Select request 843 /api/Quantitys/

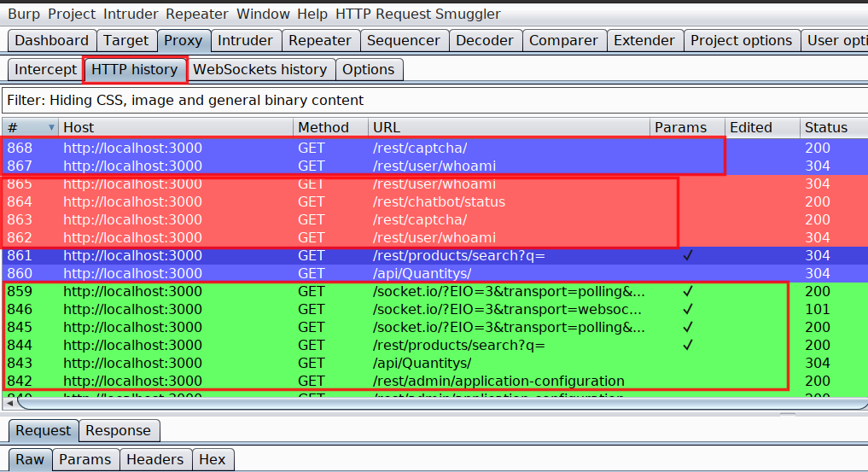(434, 363)
